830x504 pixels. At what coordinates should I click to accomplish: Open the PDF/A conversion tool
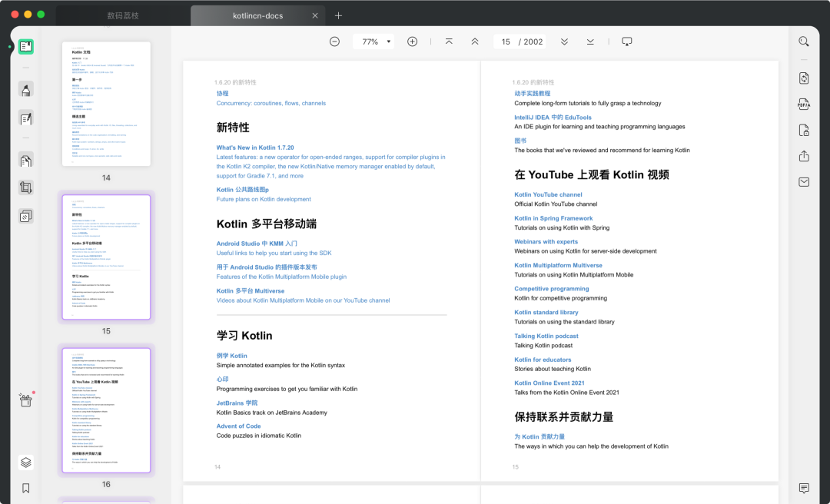click(803, 104)
